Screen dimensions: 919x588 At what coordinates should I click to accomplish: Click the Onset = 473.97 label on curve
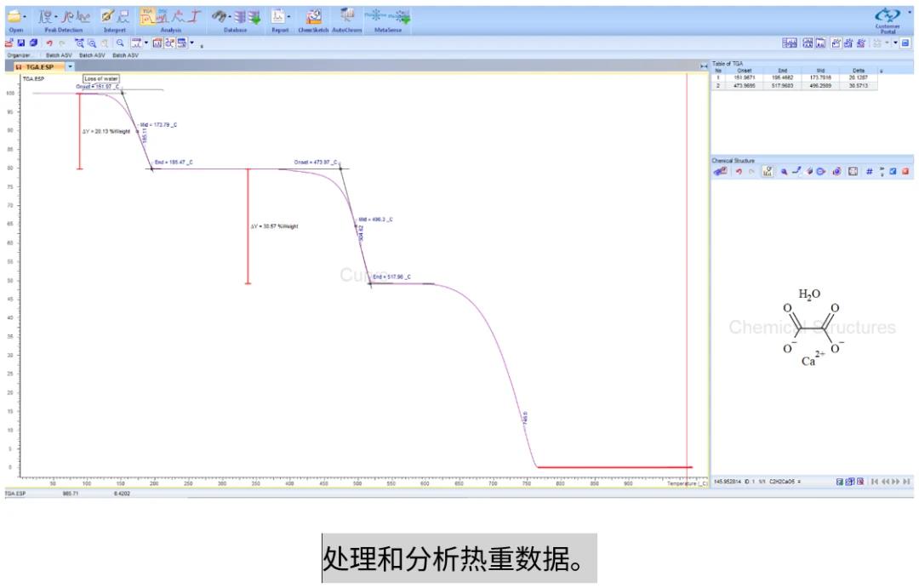click(x=316, y=162)
